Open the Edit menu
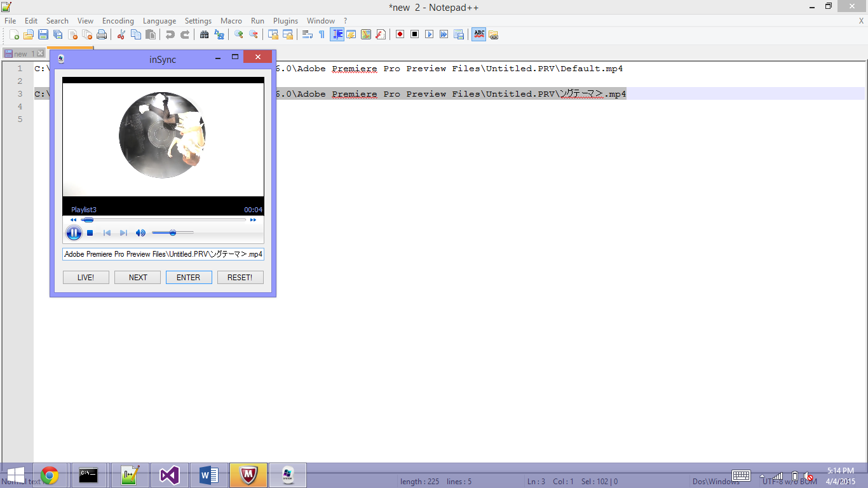The width and height of the screenshot is (868, 488). [31, 21]
